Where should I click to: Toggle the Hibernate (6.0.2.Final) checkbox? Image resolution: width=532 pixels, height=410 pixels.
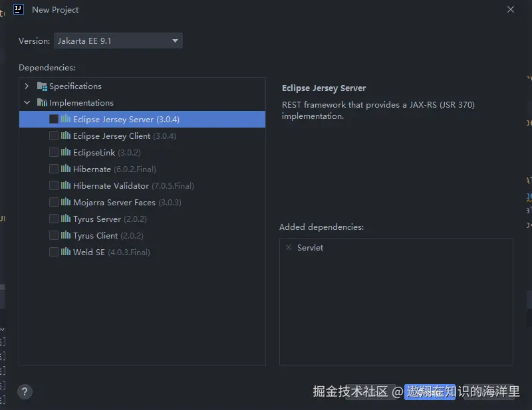coord(54,169)
